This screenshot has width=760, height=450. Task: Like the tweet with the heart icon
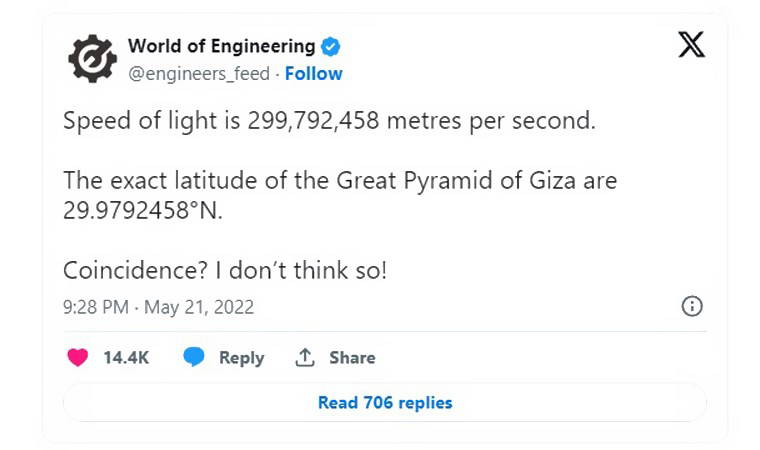[77, 357]
